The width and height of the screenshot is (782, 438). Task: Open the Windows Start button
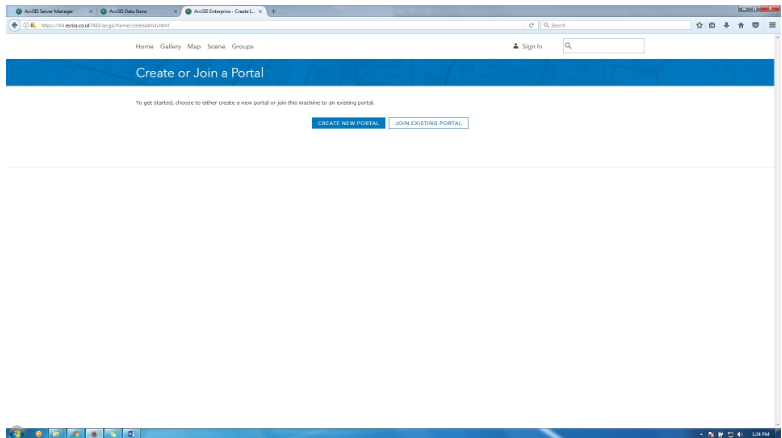(16, 433)
